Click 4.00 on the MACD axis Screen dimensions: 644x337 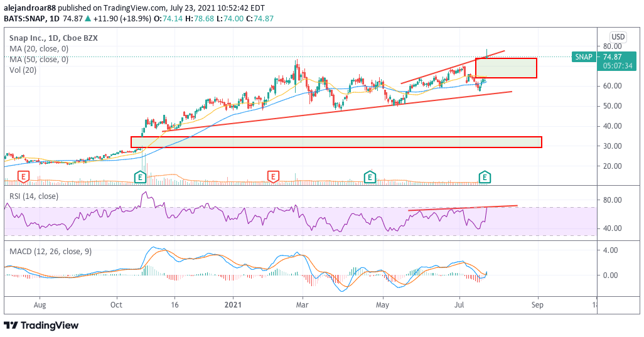click(x=610, y=250)
